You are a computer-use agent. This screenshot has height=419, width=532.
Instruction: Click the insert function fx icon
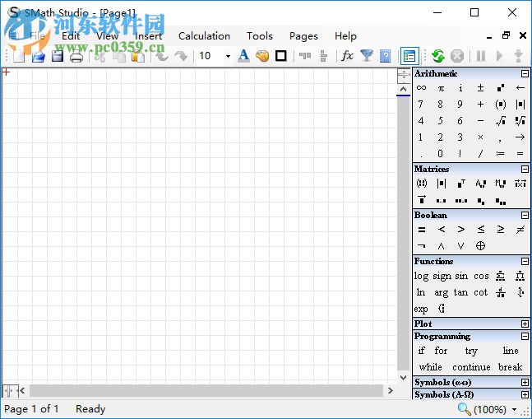click(x=347, y=56)
